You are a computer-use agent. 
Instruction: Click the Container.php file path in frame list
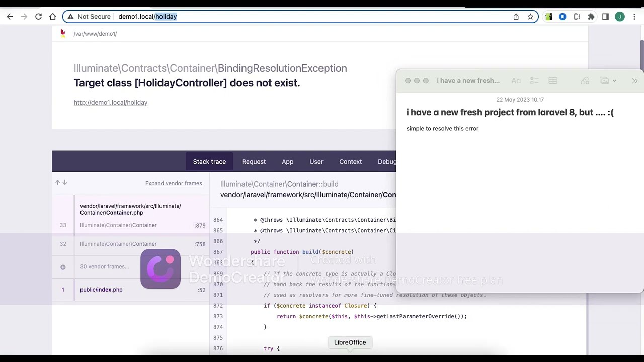(x=130, y=209)
